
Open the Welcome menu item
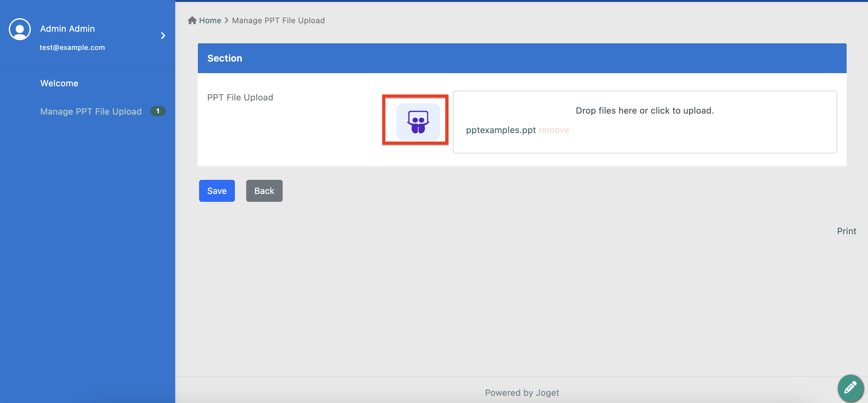(x=59, y=83)
